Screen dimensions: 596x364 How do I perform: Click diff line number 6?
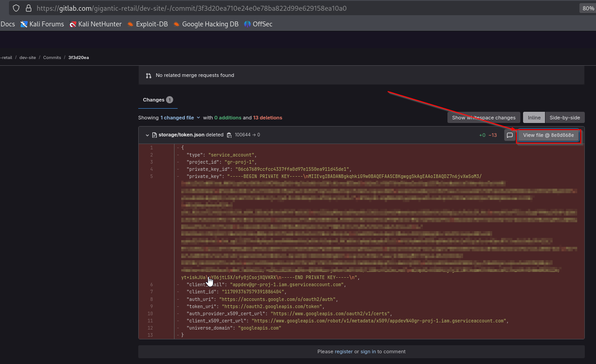coord(151,284)
